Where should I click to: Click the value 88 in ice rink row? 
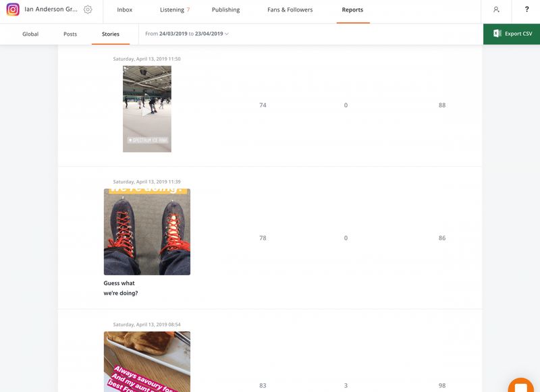[442, 105]
